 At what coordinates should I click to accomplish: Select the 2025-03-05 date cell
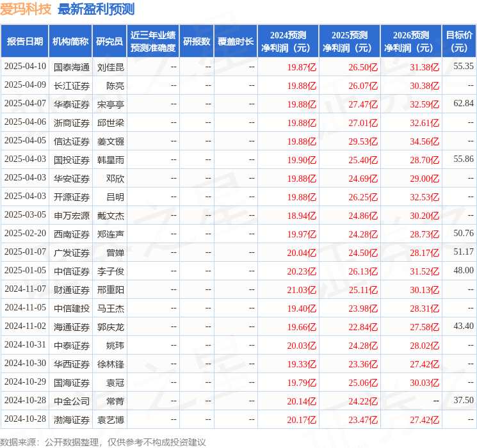(x=25, y=215)
